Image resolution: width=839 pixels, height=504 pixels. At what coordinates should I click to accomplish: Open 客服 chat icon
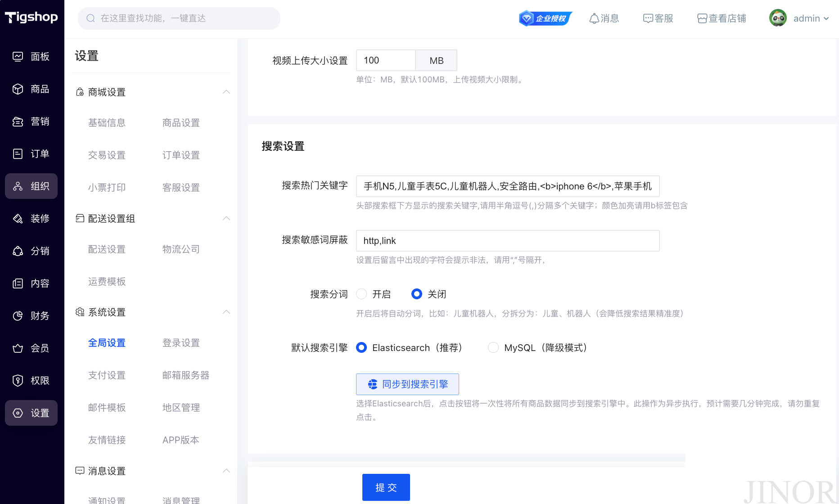coord(648,18)
